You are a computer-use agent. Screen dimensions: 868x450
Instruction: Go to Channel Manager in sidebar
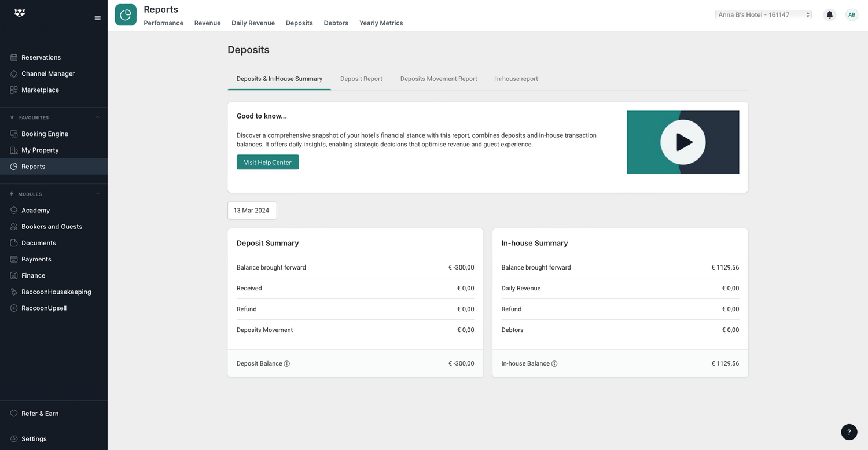pos(48,74)
